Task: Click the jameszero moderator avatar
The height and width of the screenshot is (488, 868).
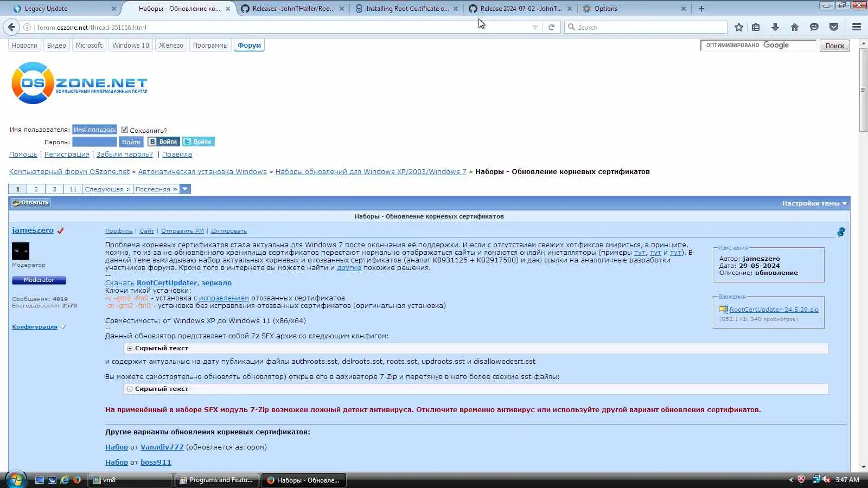Action: click(21, 251)
